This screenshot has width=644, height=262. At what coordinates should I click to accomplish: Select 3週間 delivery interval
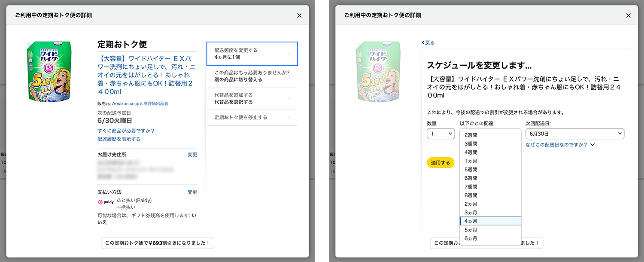[x=490, y=143]
